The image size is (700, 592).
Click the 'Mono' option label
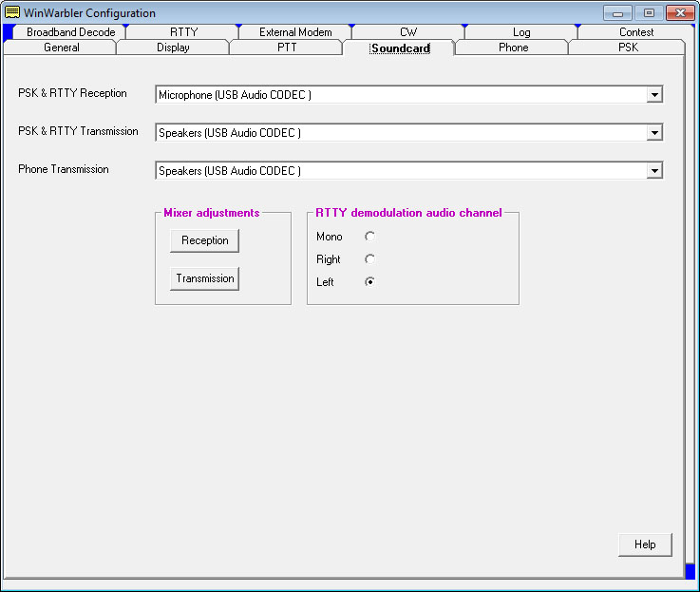(329, 237)
